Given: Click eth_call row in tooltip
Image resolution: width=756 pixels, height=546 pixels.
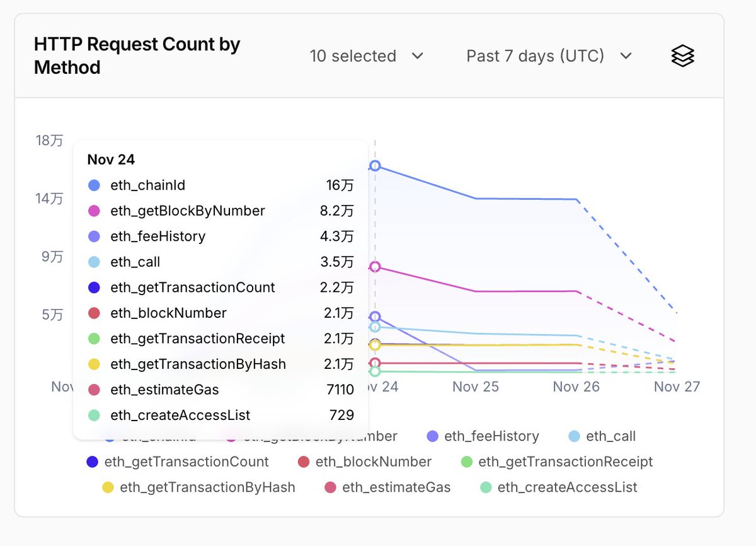Looking at the screenshot, I should 220,262.
